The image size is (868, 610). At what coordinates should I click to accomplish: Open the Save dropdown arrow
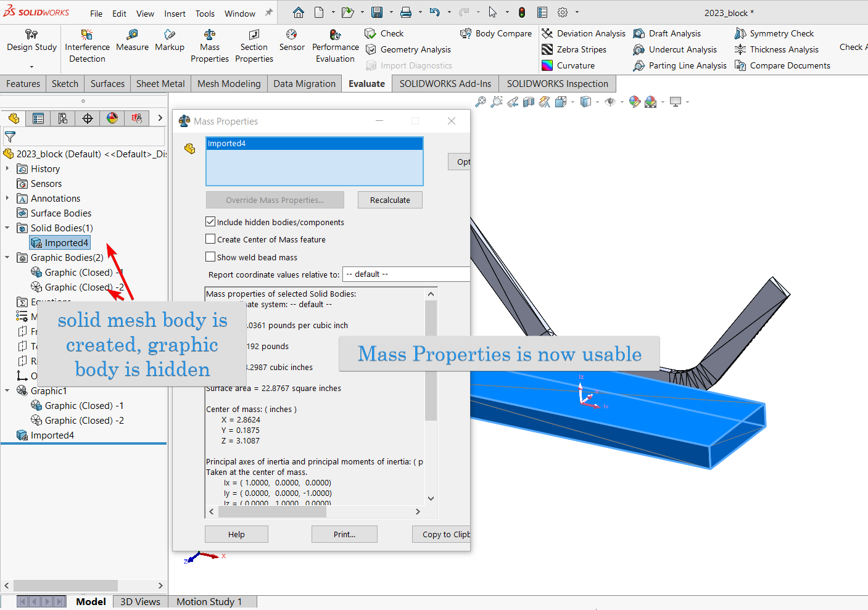[x=392, y=12]
